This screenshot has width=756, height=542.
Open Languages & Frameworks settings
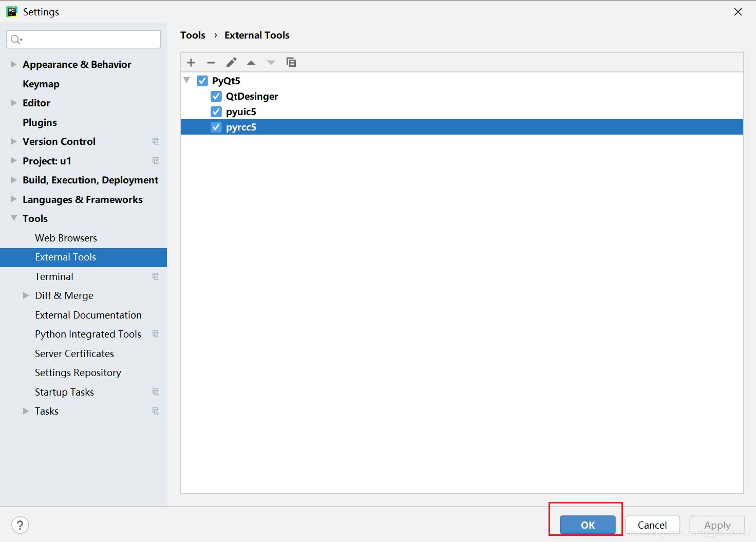tap(83, 199)
